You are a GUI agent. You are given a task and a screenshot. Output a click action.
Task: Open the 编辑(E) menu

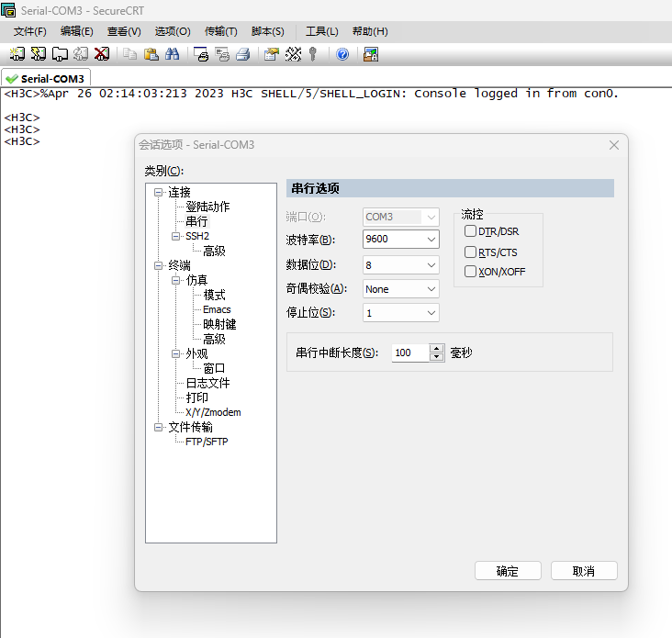[x=77, y=31]
